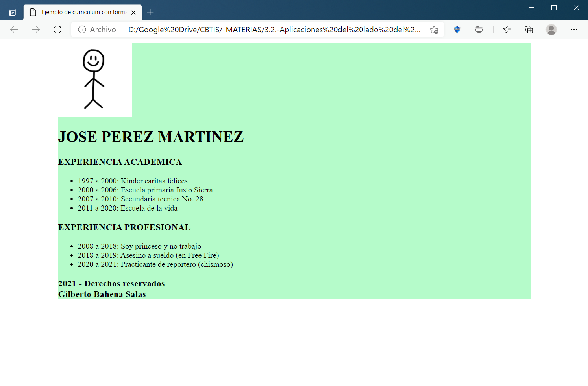Refresh the curriculum page

[57, 29]
